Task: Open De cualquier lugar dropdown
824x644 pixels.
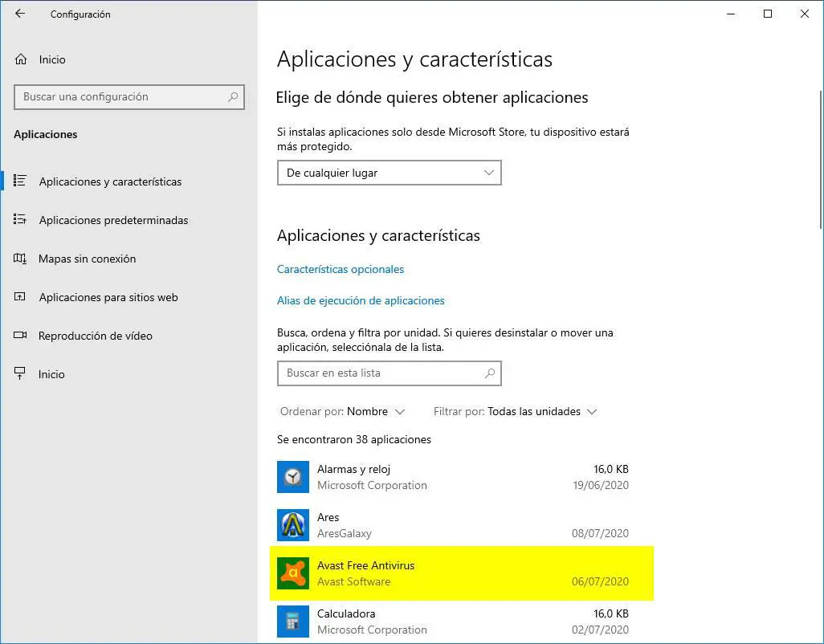Action: click(x=389, y=173)
